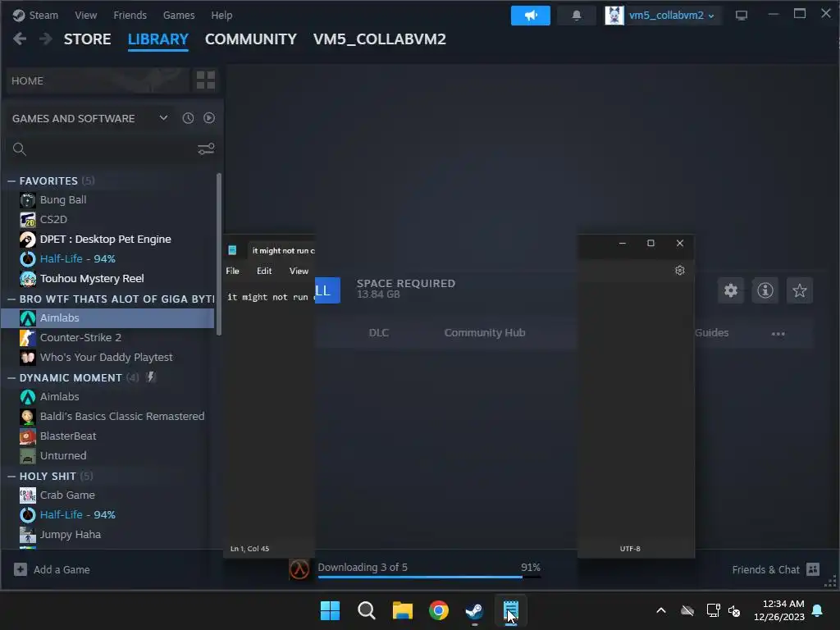Open the Aimlabs more options ellipsis

[778, 333]
